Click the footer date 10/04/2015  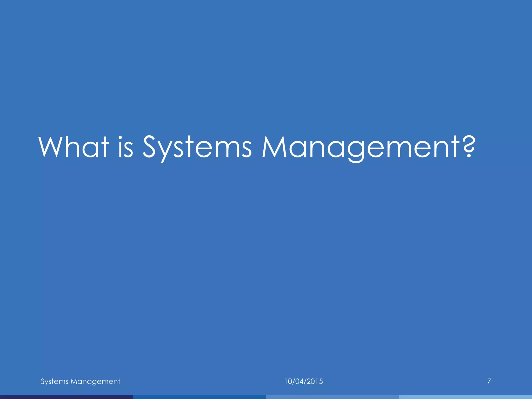click(x=303, y=381)
